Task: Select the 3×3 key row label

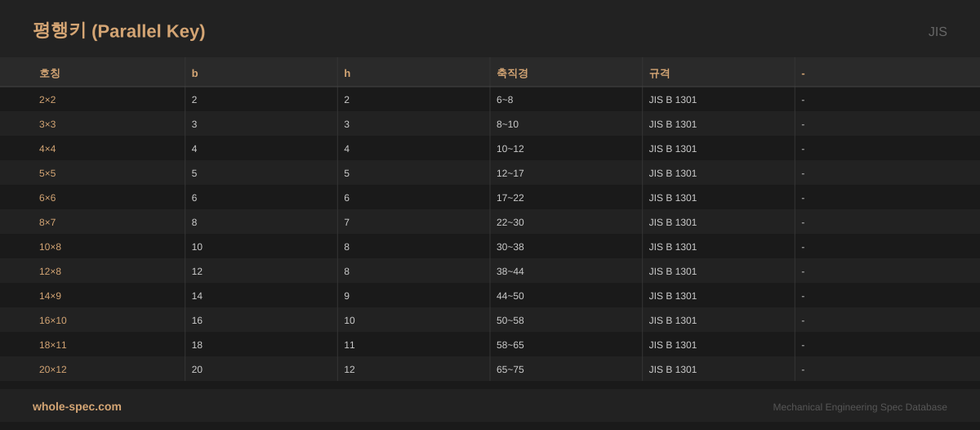Action: (x=47, y=124)
